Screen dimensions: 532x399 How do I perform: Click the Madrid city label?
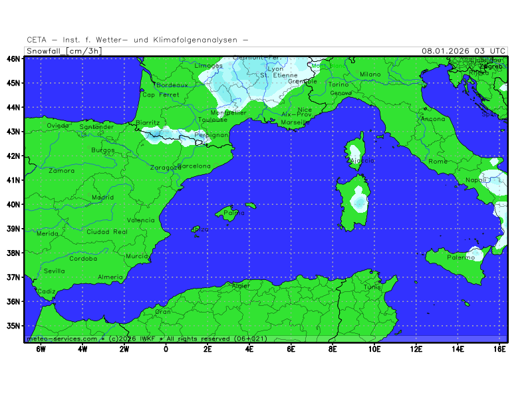pos(102,198)
